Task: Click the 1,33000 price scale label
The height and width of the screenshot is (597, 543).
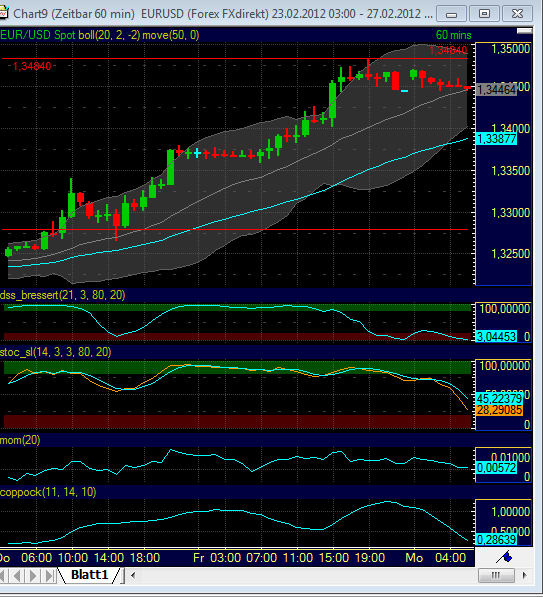Action: [x=511, y=213]
